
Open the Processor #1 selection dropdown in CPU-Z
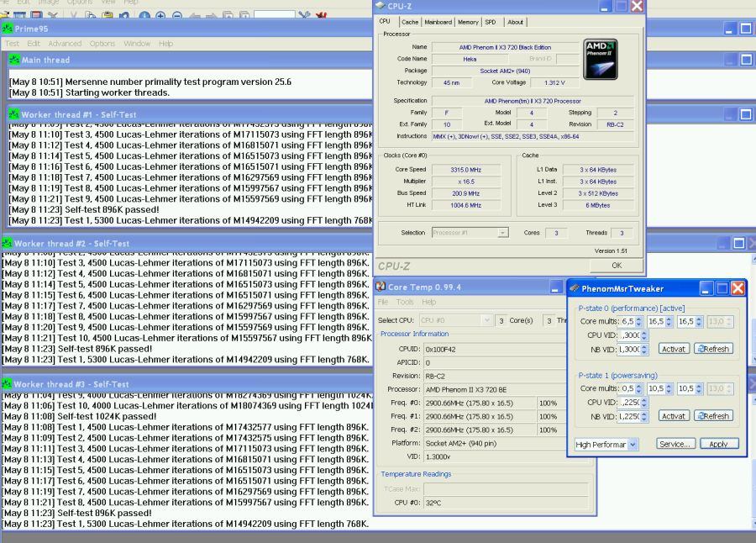pos(503,233)
